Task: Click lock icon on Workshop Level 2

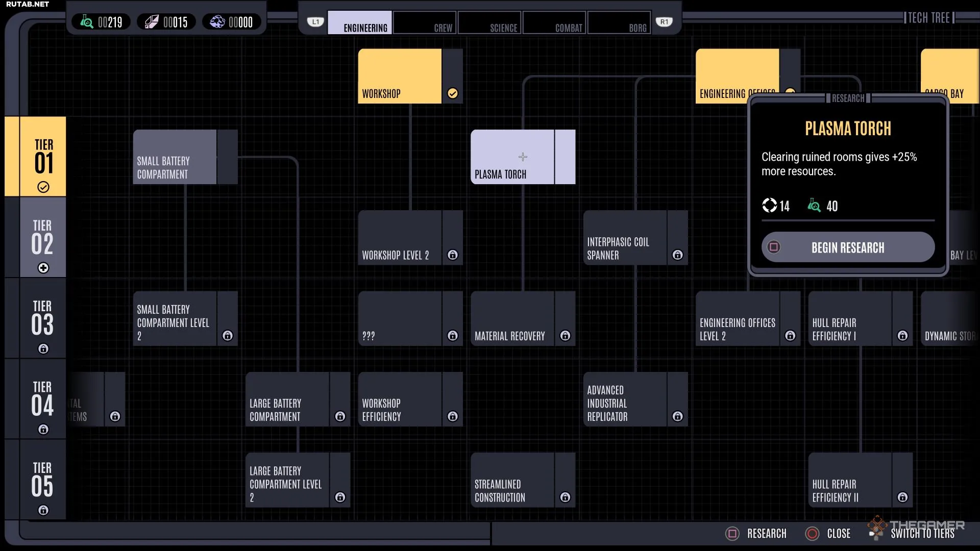Action: pos(452,255)
